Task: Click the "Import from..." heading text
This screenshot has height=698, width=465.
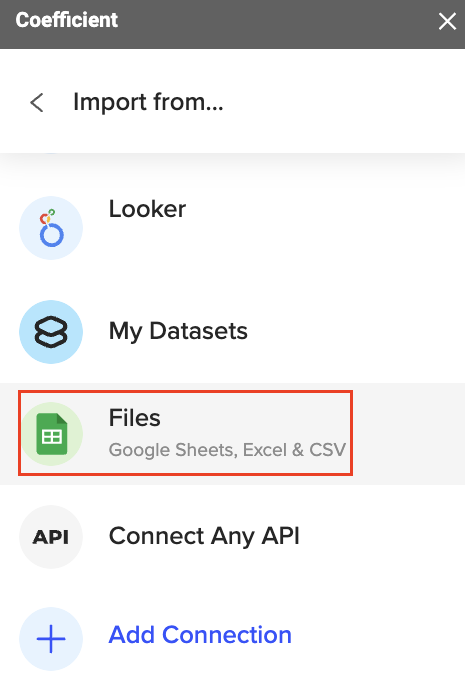Action: point(148,102)
